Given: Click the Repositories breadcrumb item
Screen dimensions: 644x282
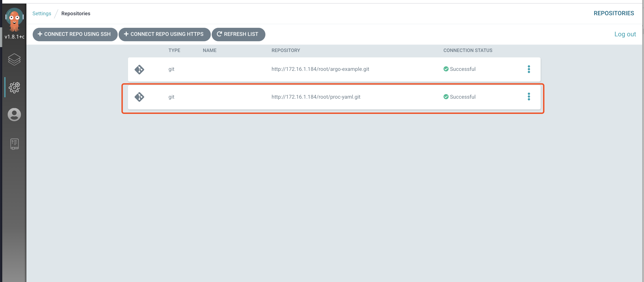Looking at the screenshot, I should [76, 13].
